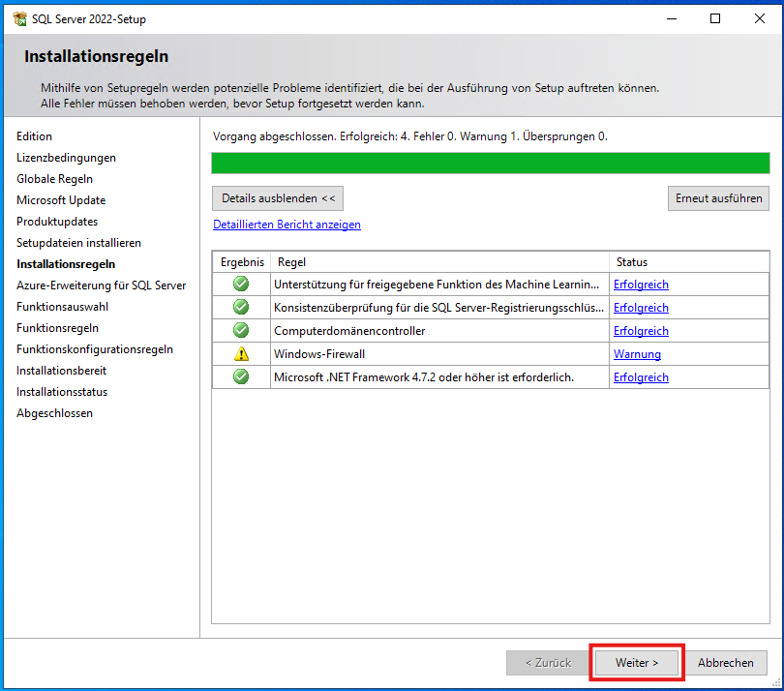Open Microsoft Update step from sidebar
This screenshot has height=691, width=784.
pos(61,199)
